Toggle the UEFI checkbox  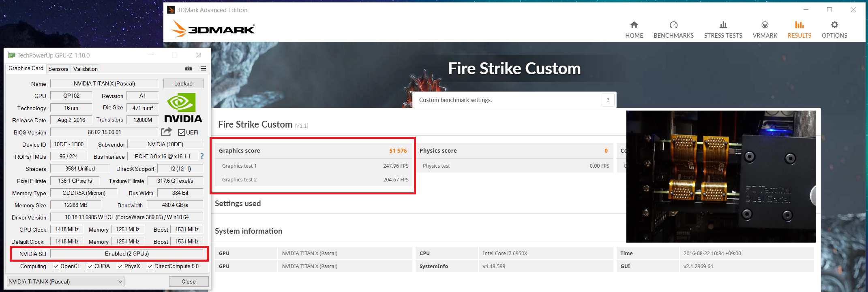(x=182, y=132)
